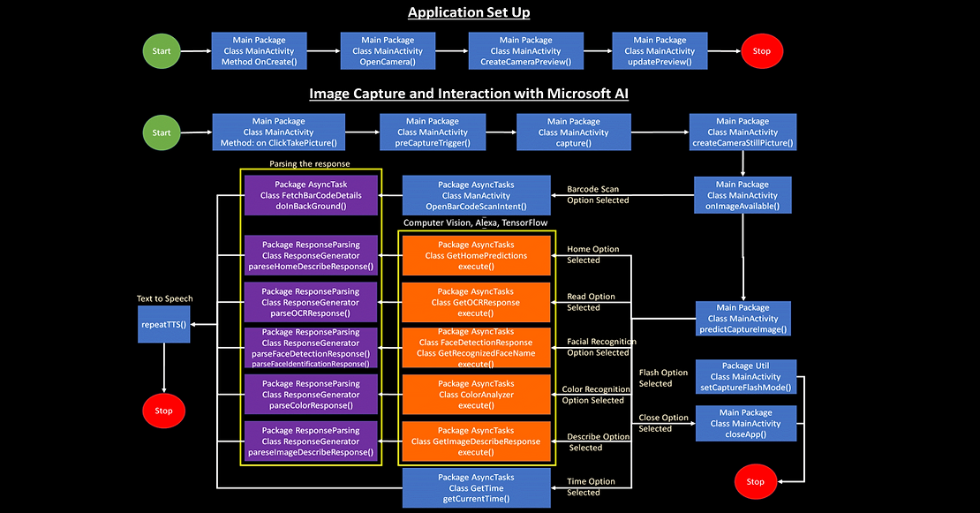Click the red Stop circle below closeApp()

click(755, 481)
